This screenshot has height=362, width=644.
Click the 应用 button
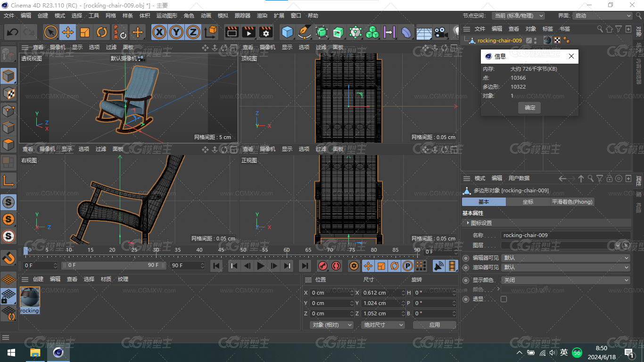[435, 325]
